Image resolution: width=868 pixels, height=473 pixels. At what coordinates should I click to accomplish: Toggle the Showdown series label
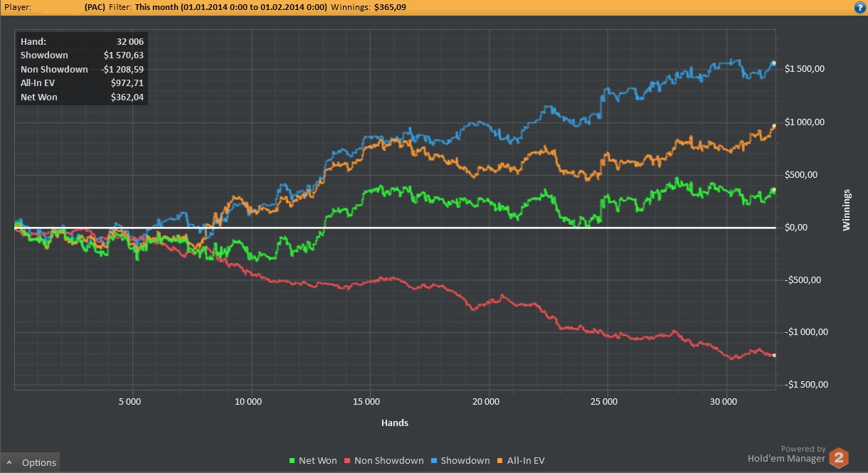tap(465, 461)
